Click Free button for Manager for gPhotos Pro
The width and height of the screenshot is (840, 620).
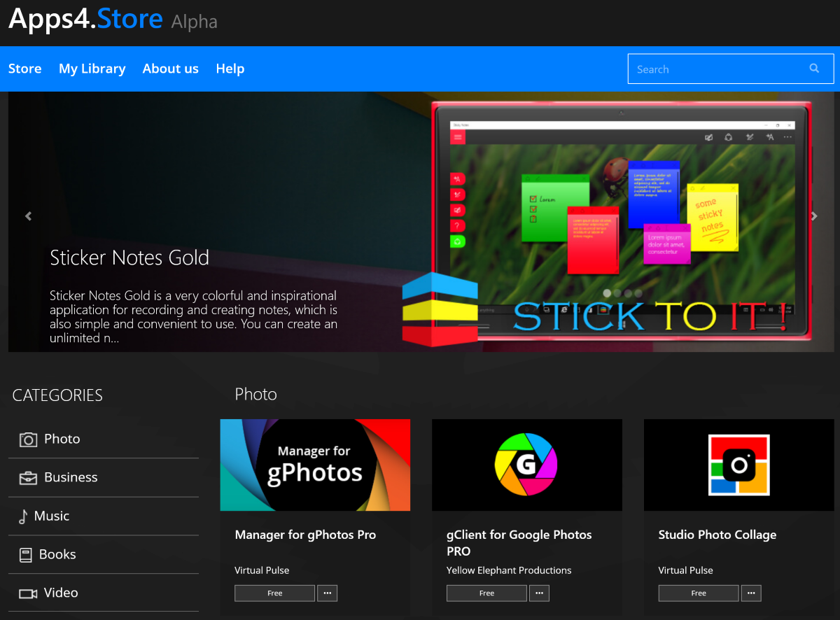click(274, 593)
